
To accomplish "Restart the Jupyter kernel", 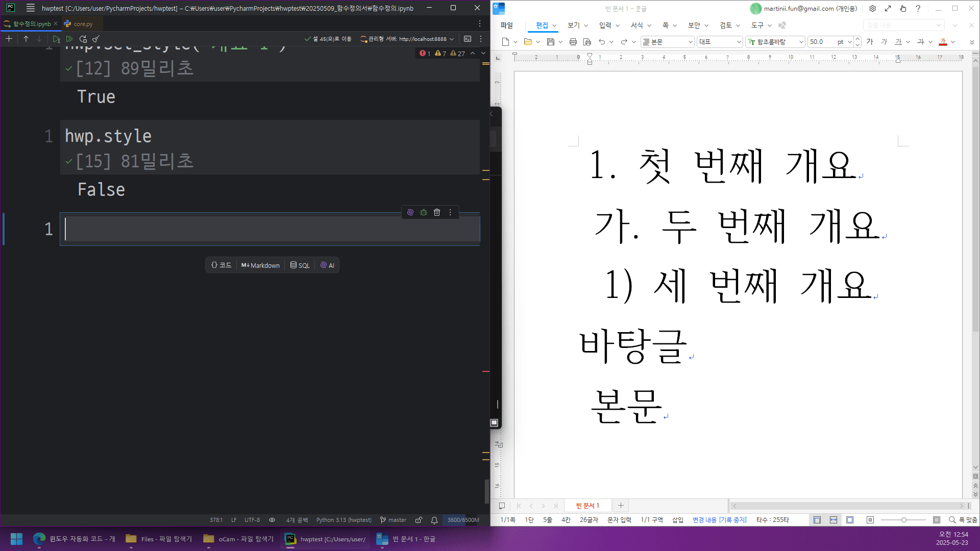I will 83,39.
